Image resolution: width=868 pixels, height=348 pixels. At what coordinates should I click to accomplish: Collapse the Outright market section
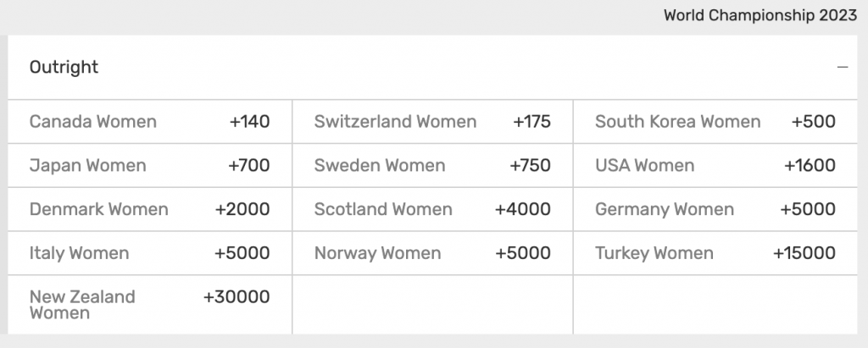842,68
